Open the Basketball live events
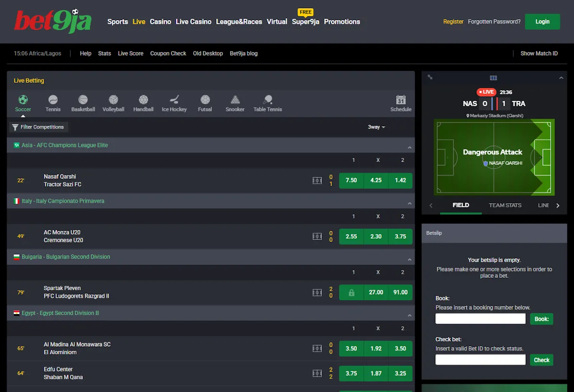 [x=83, y=100]
